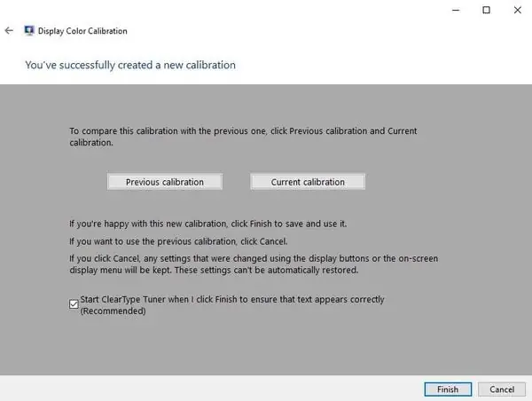The width and height of the screenshot is (532, 401).
Task: Show the Current calibration
Action: (x=308, y=182)
